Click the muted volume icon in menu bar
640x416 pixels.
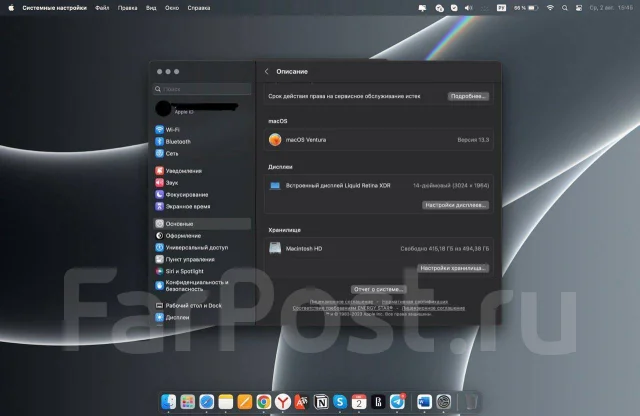pos(469,8)
